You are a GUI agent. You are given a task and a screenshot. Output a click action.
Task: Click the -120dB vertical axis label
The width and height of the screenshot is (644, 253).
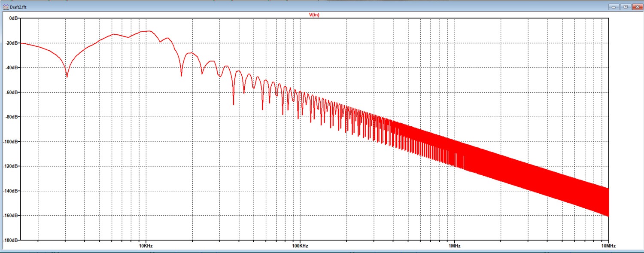(11, 166)
